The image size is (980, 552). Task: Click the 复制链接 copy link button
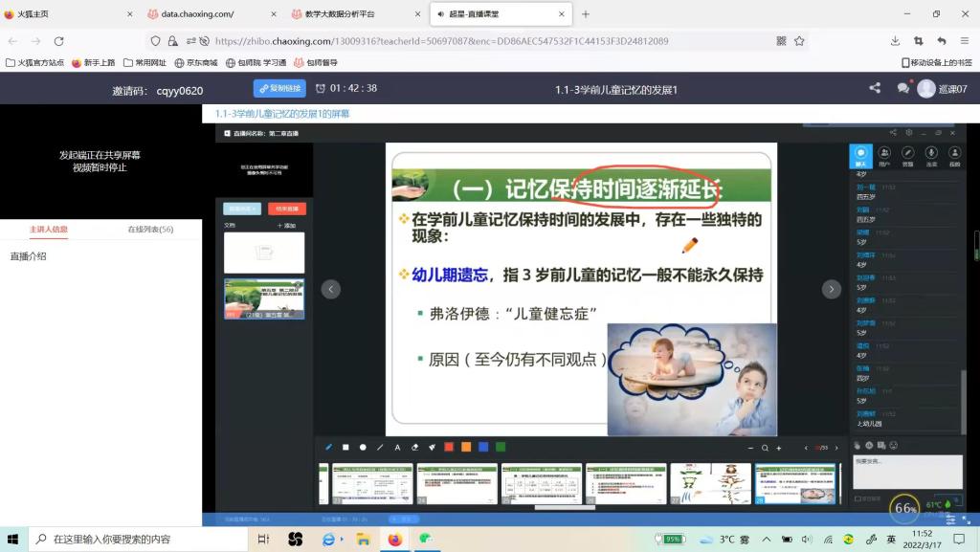coord(279,88)
